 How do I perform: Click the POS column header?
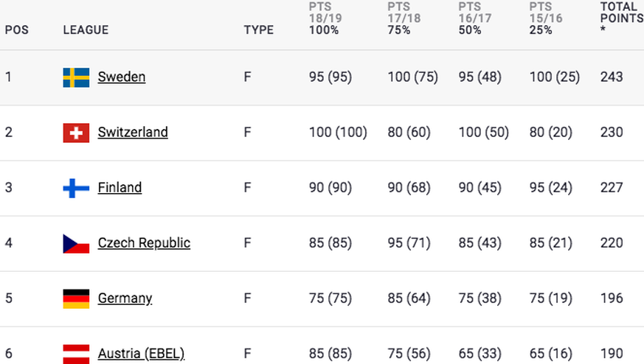(x=17, y=30)
